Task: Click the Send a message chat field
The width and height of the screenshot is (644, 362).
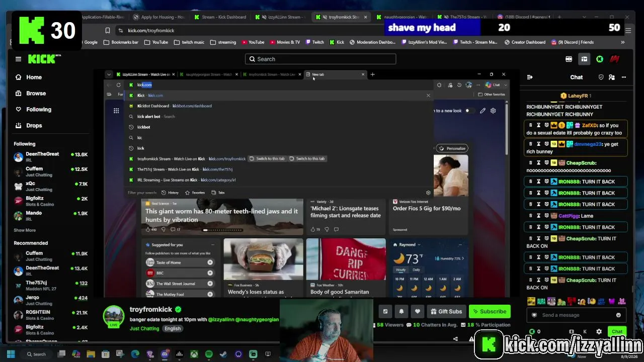Action: [576, 315]
